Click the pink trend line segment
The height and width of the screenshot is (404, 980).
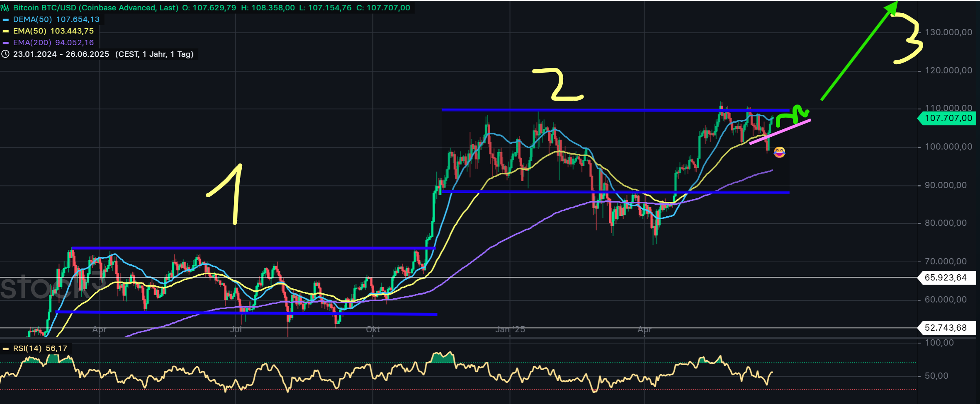coord(780,132)
